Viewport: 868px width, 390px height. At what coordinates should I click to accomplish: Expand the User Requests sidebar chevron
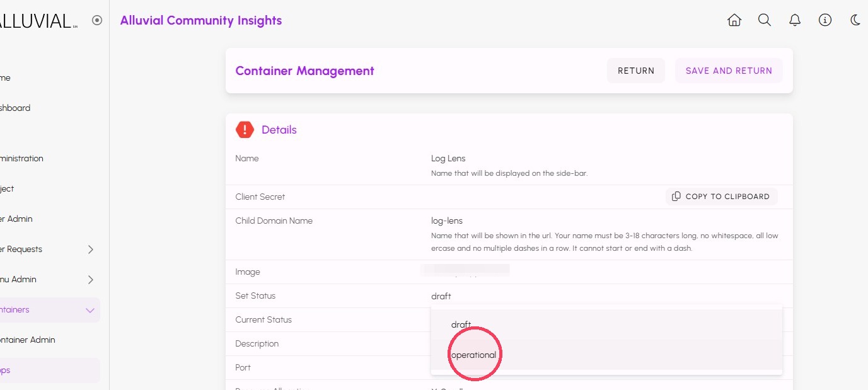[90, 249]
